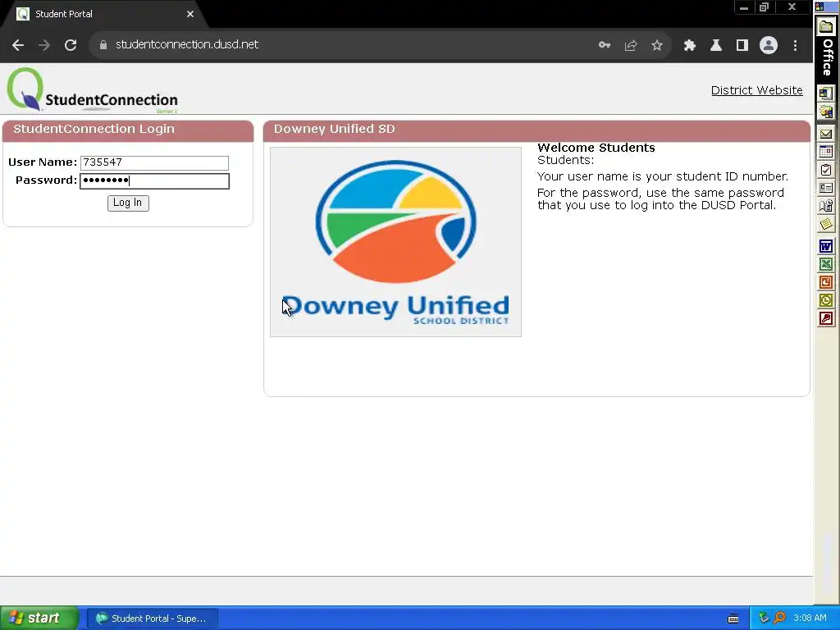Minimize the Chrome window
The width and height of the screenshot is (840, 630).
[x=743, y=7]
